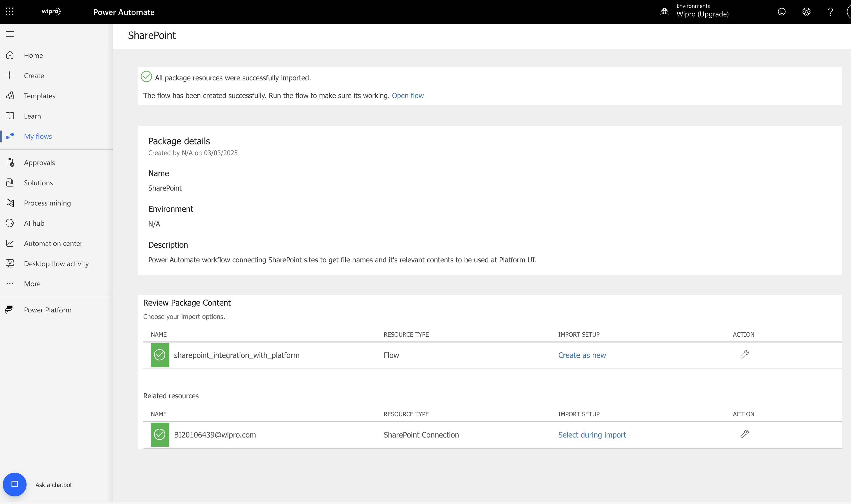Image resolution: width=851 pixels, height=504 pixels.
Task: Open Desktop flow activity in the sidebar
Action: coord(56,264)
